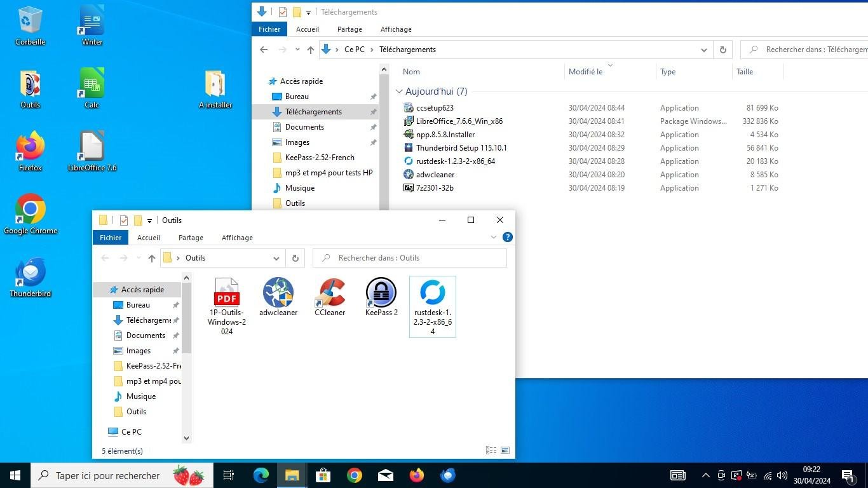The image size is (868, 488).
Task: Show hidden system tray icons
Action: [705, 475]
